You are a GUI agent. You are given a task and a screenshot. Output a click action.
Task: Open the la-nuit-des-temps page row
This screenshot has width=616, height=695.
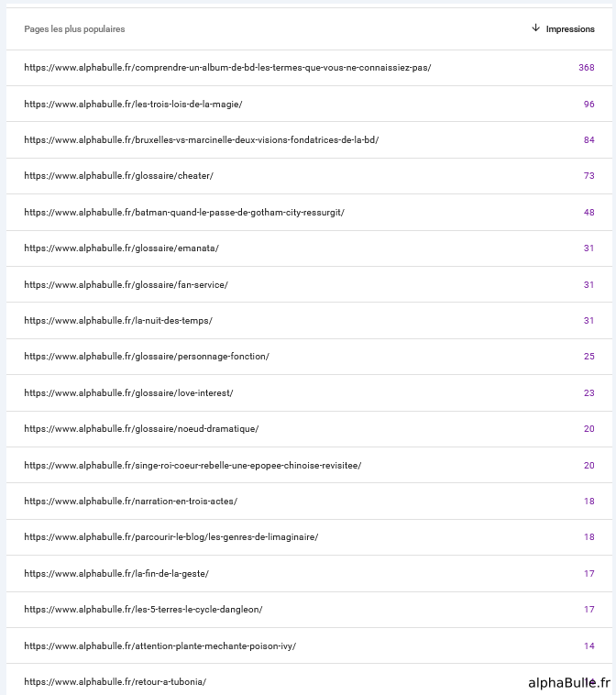[x=309, y=321]
